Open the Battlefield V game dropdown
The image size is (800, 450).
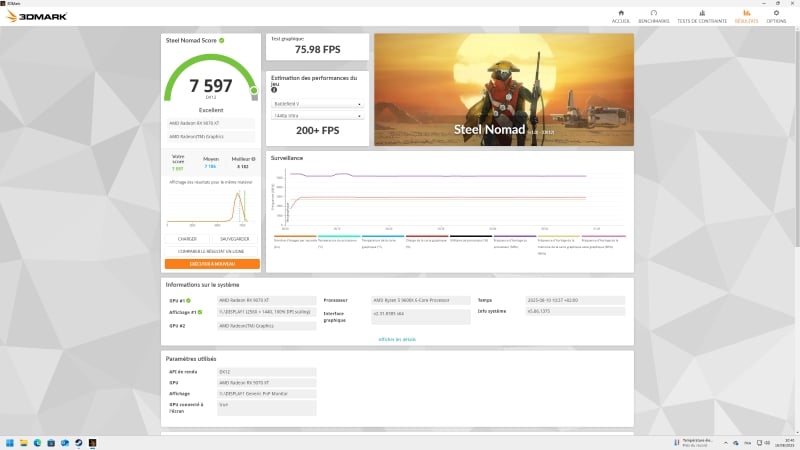(x=317, y=104)
